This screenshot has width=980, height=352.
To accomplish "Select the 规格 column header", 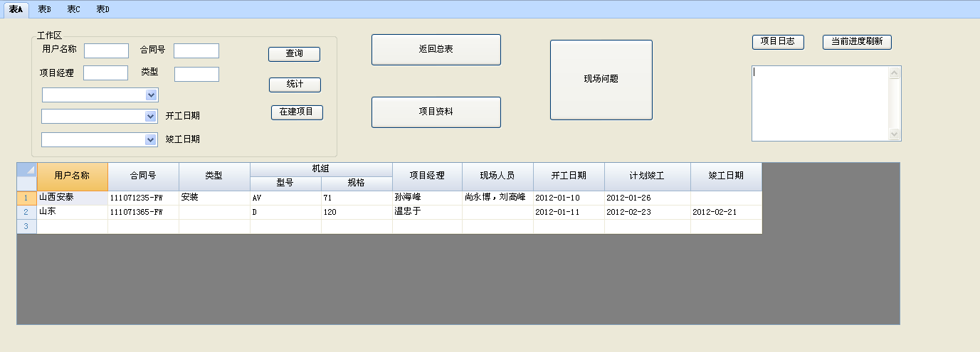I will pos(357,183).
